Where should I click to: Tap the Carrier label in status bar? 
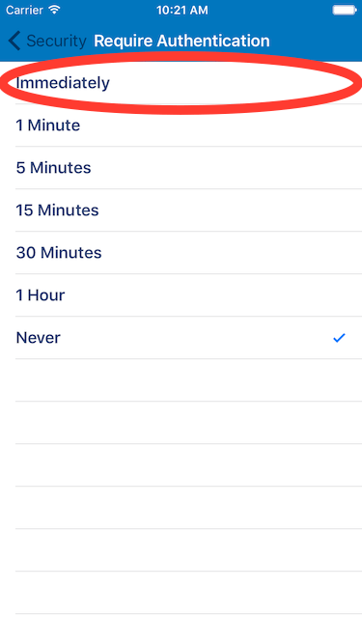[25, 10]
